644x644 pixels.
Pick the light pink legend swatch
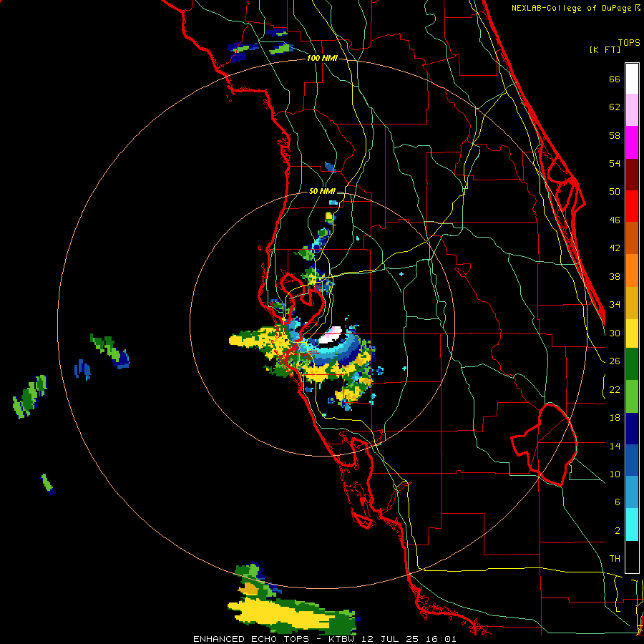click(x=632, y=109)
